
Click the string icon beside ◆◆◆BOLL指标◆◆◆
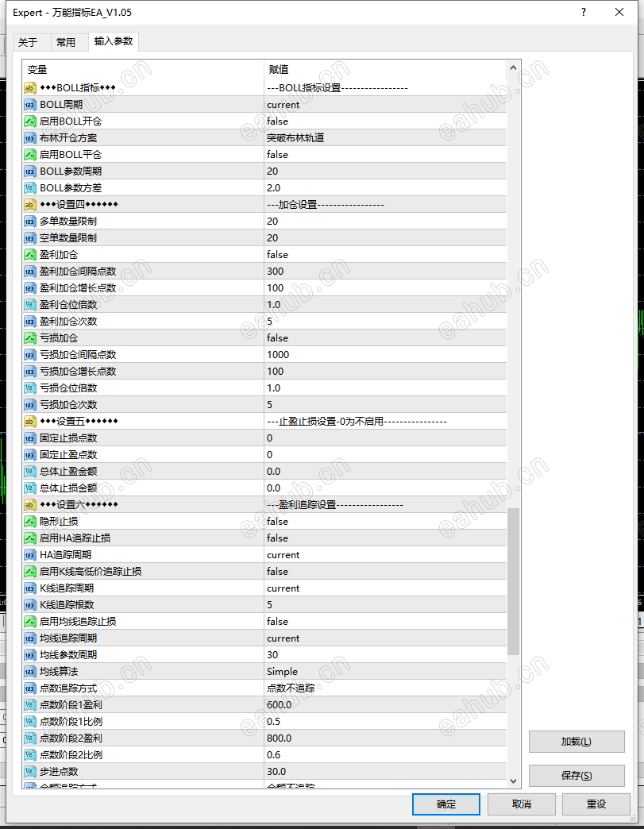tap(30, 88)
